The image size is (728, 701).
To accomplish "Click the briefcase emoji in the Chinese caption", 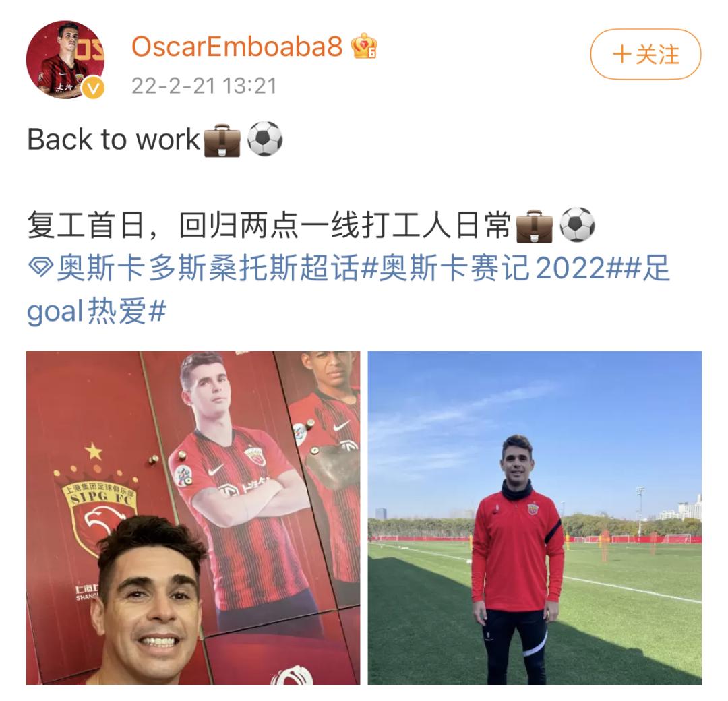I will [x=535, y=226].
